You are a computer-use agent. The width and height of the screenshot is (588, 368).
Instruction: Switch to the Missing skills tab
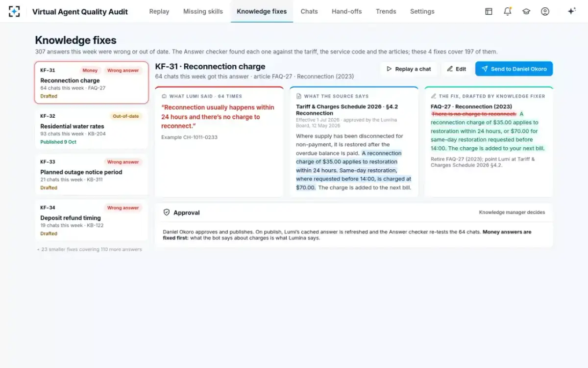pyautogui.click(x=203, y=11)
